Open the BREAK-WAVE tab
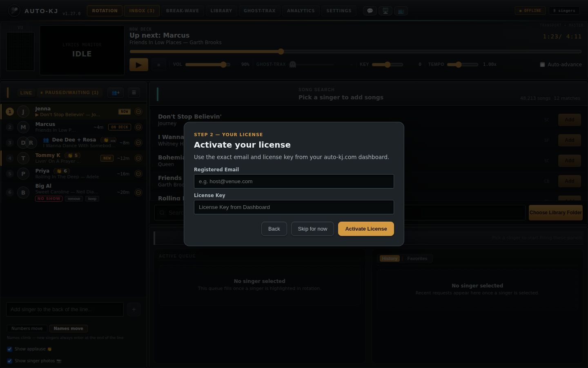Image resolution: width=588 pixels, height=368 pixels. [183, 11]
